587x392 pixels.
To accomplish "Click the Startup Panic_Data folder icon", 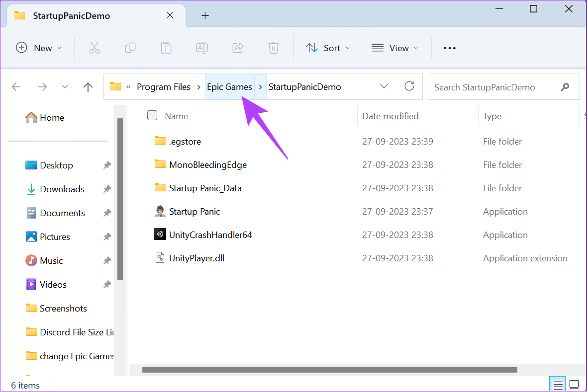I will coord(160,187).
